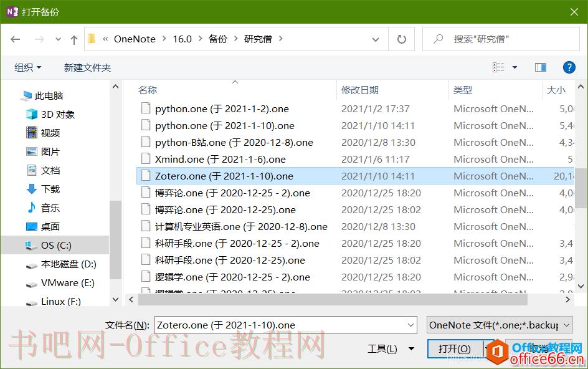Click 研究僧 breadcrumb in address bar

[x=258, y=39]
